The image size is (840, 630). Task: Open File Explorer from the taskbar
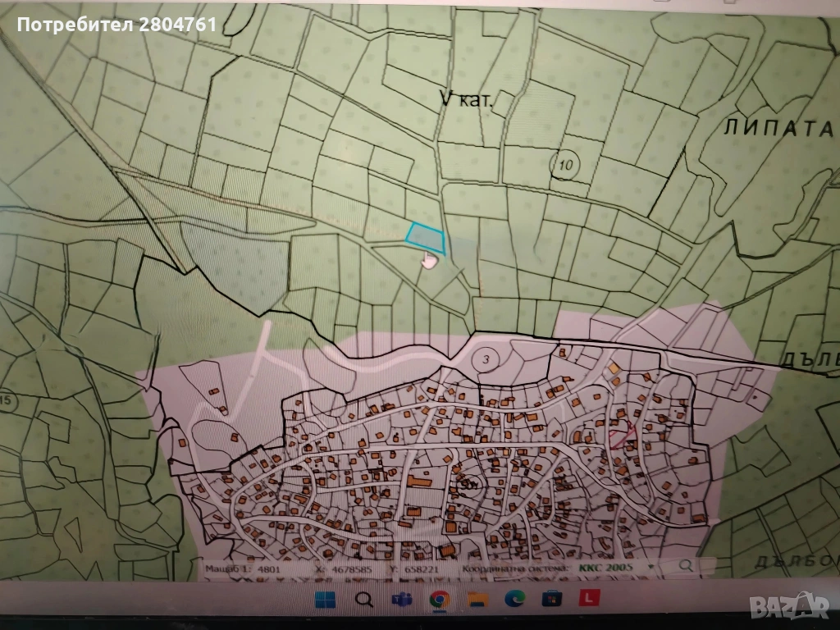tap(477, 601)
